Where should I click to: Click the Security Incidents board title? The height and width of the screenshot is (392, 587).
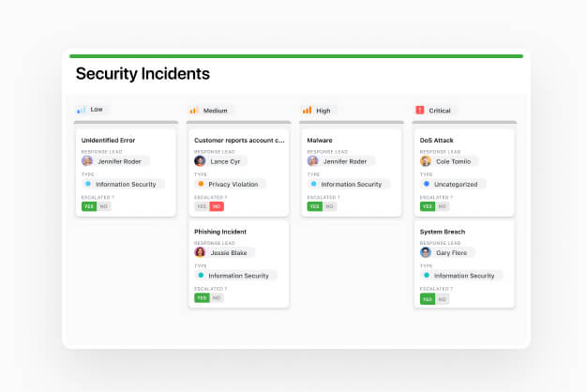143,74
